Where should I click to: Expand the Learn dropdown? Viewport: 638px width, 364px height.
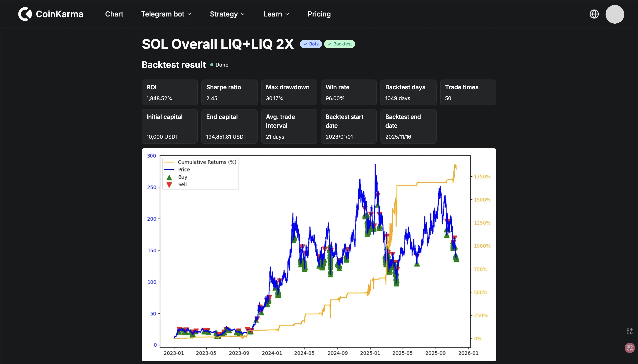click(x=276, y=14)
